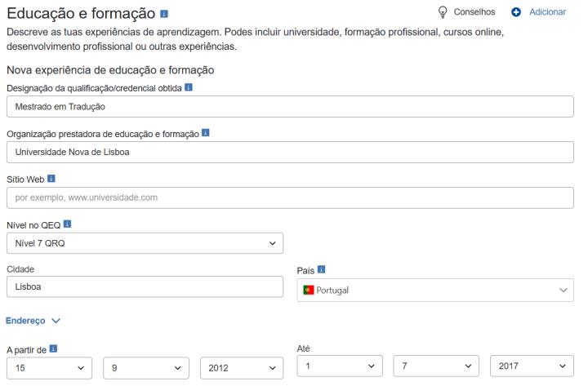Click info icon beside Organização prestadora label
Screen dimensions: 588x386
click(x=205, y=132)
